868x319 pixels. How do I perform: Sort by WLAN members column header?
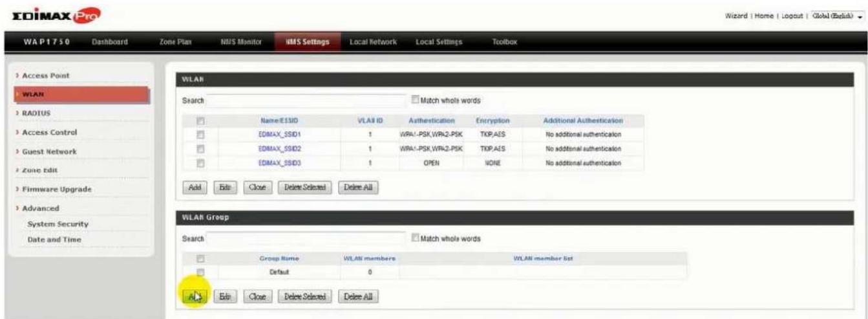point(370,259)
